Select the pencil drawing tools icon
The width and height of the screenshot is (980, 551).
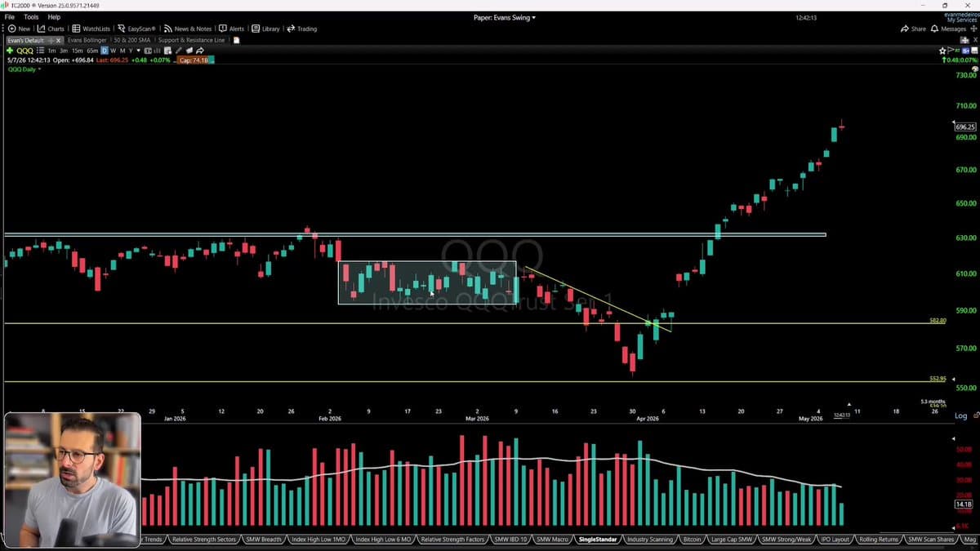tap(178, 51)
